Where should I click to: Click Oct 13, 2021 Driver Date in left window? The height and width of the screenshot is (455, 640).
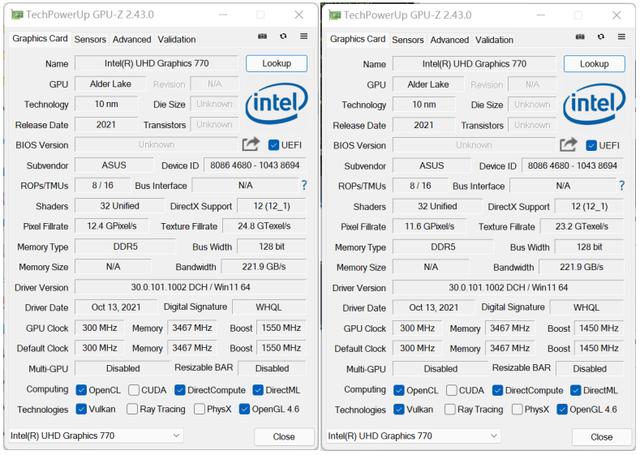[x=116, y=307]
